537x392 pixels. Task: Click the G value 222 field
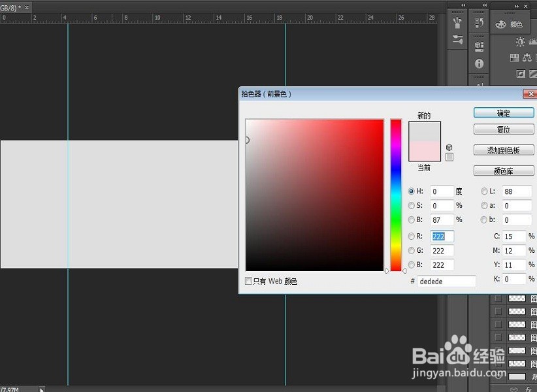coord(442,251)
